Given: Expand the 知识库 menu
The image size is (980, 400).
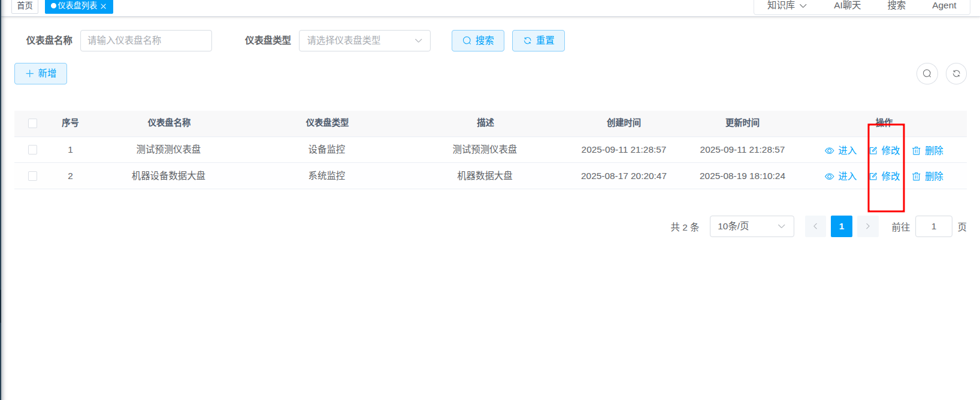Looking at the screenshot, I should tap(787, 5).
